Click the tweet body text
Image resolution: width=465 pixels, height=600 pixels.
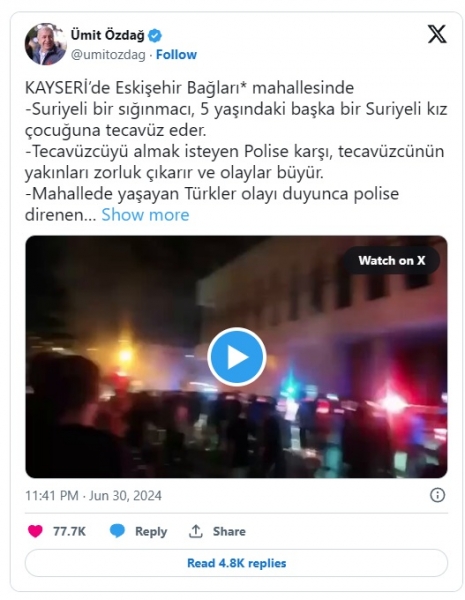(x=236, y=151)
